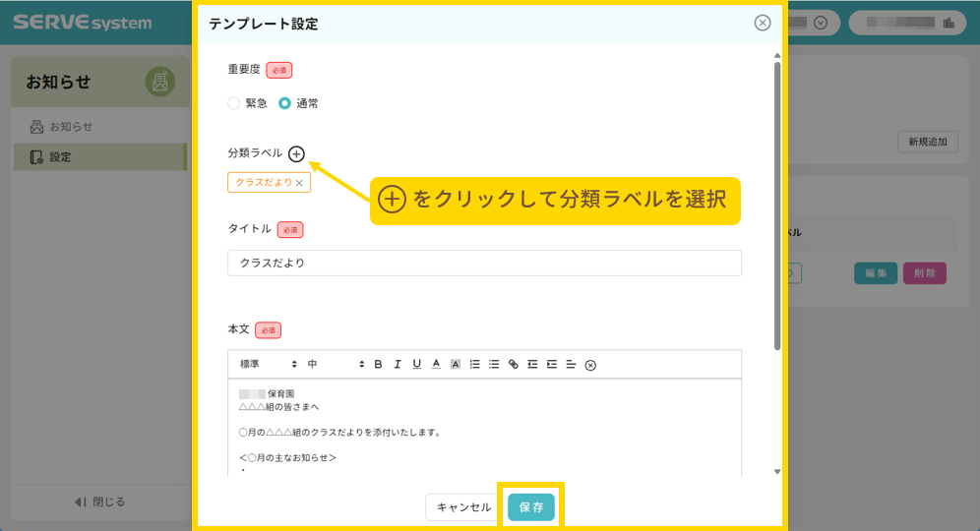Insert a bulleted list
Viewport: 980px width, 531px height.
tap(494, 365)
